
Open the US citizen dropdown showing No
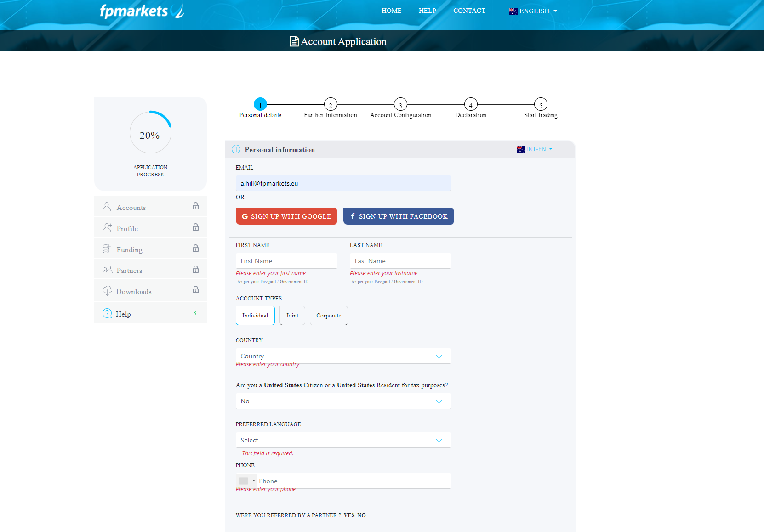(x=343, y=401)
